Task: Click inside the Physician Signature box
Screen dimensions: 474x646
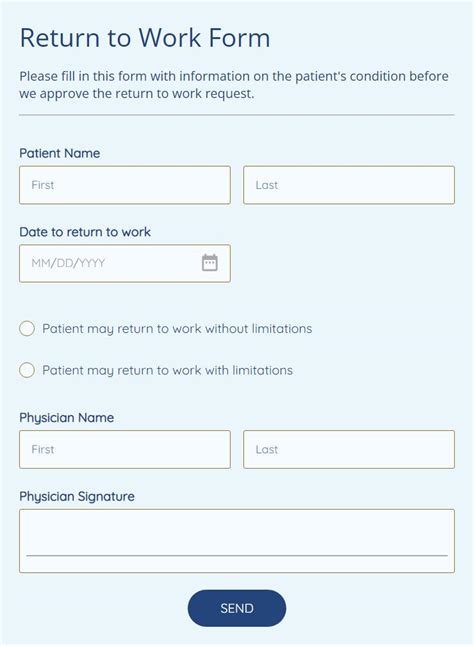Action: point(237,541)
